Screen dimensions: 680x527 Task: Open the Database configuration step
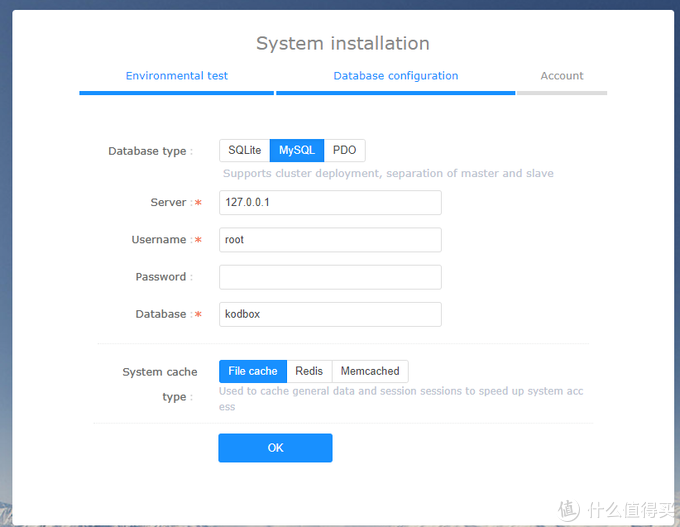coord(396,76)
